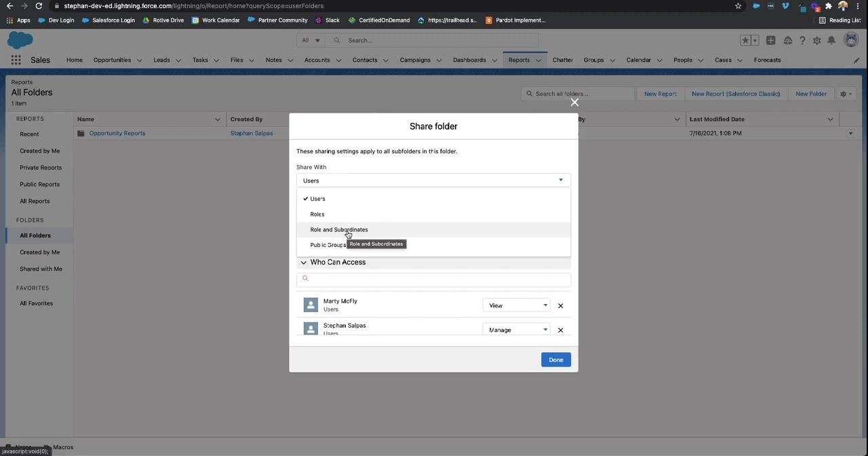Expand Opportunities tab dropdown chevron

click(x=140, y=60)
